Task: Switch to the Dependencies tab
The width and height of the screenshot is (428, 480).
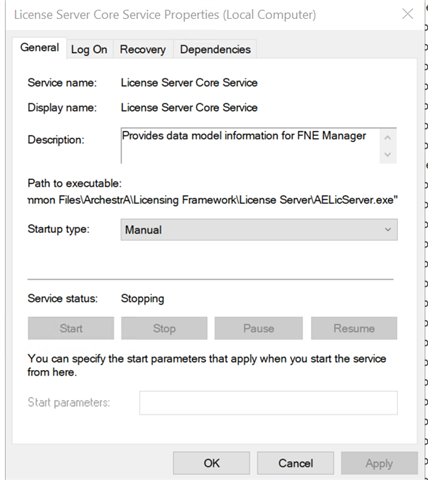Action: tap(215, 49)
